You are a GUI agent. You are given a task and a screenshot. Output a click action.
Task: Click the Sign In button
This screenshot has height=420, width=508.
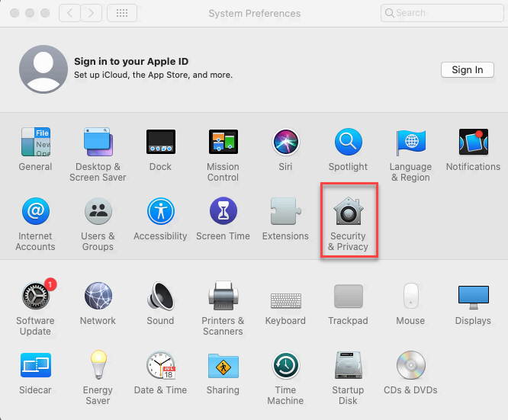(467, 69)
